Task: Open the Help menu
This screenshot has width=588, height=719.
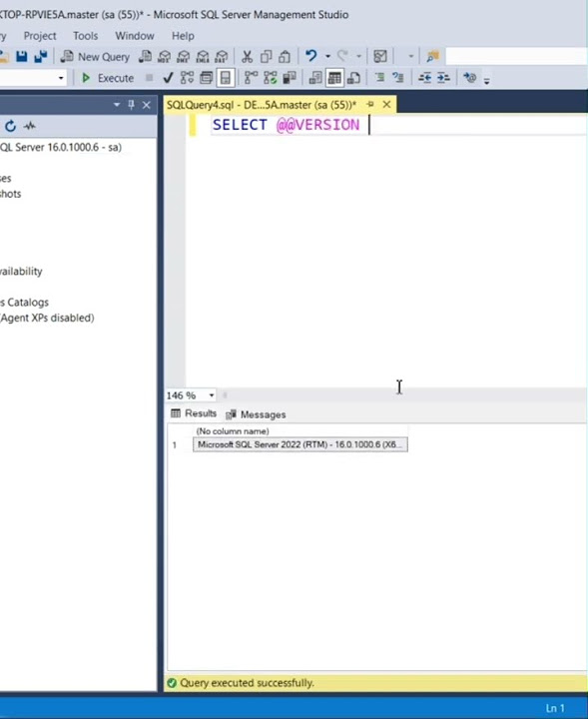Action: point(183,36)
